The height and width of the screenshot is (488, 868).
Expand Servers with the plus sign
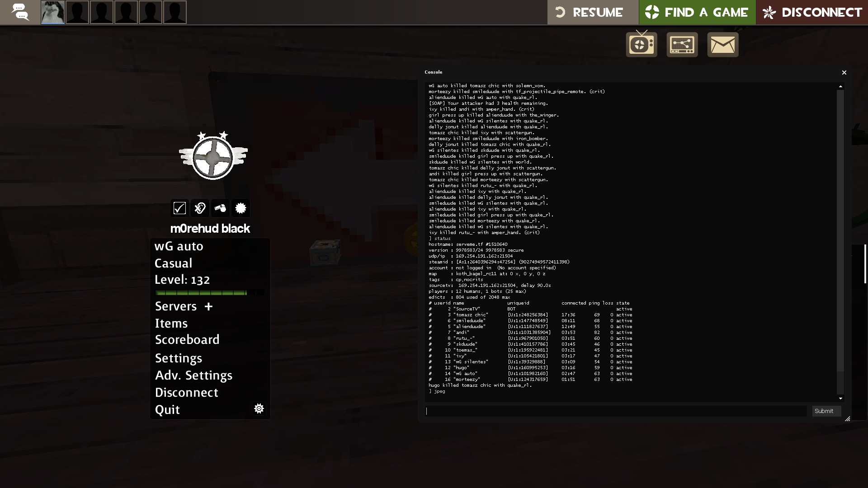[208, 306]
